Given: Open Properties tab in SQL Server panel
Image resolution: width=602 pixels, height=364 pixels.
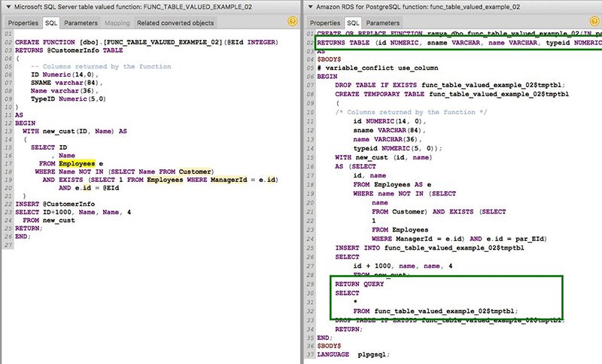Looking at the screenshot, I should click(23, 23).
